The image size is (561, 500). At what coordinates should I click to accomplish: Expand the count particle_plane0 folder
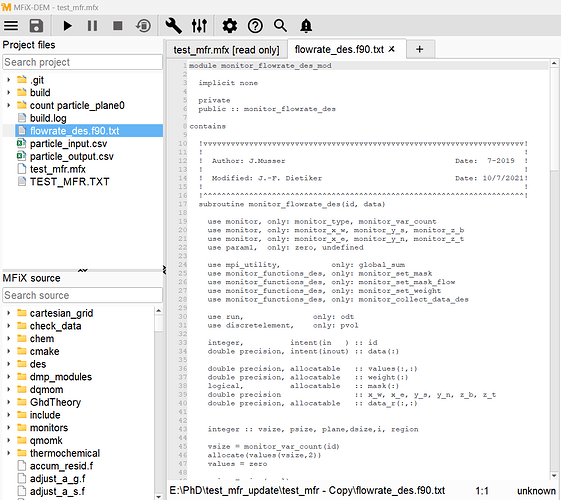click(x=9, y=105)
